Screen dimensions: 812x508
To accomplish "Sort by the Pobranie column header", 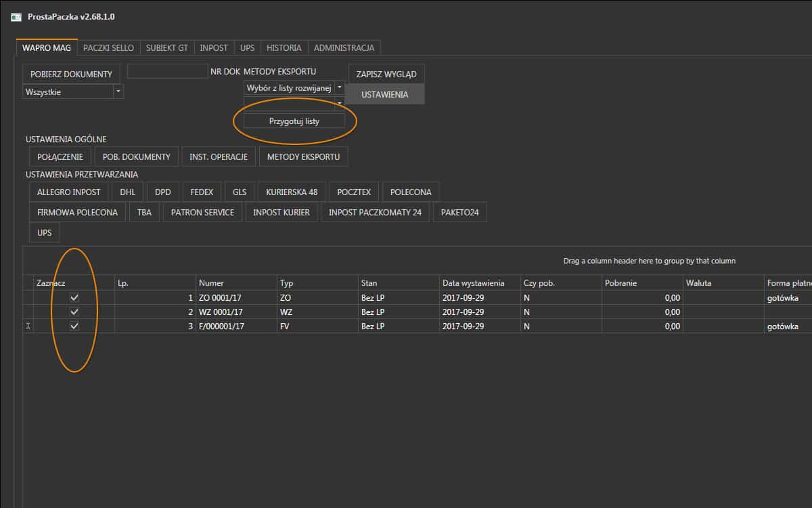I will coord(642,283).
